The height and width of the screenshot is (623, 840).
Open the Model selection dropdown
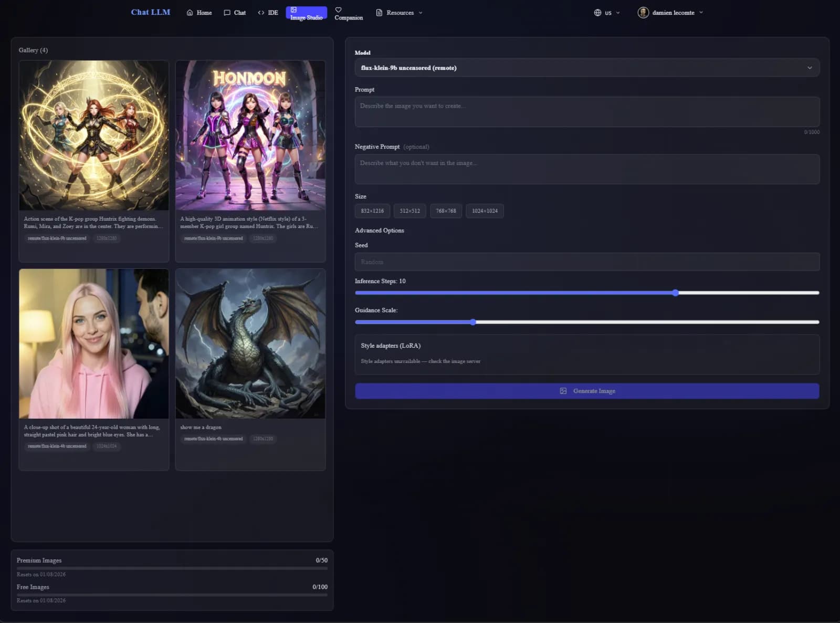587,68
